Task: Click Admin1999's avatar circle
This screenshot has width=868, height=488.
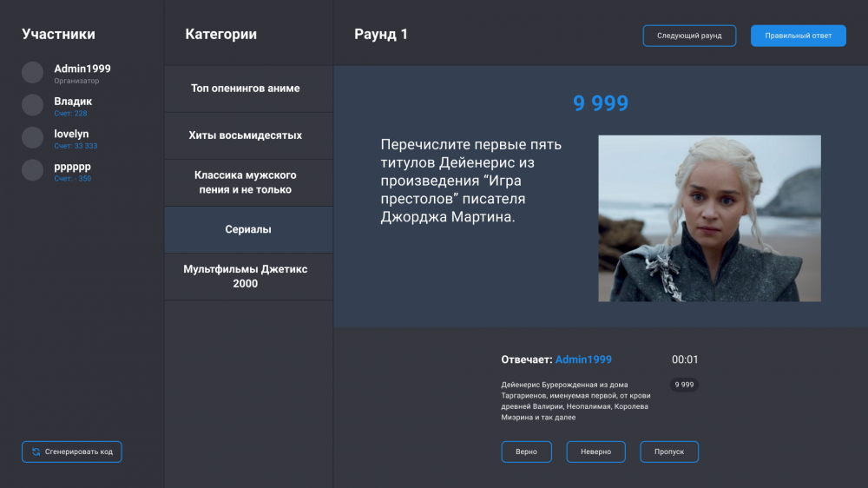Action: click(33, 73)
